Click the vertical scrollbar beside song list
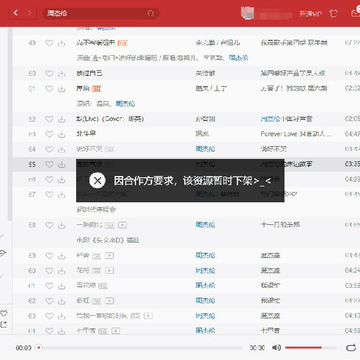This screenshot has width=360, height=360. point(10,123)
